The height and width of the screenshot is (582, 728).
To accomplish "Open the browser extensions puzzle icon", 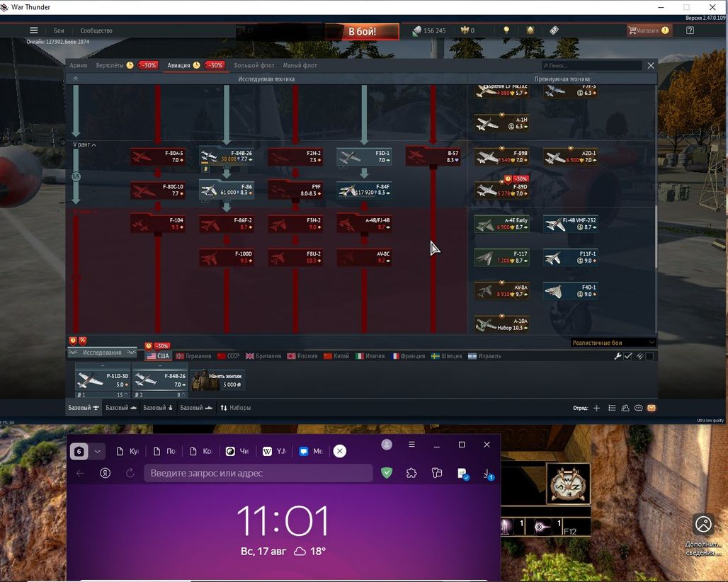I will (411, 473).
